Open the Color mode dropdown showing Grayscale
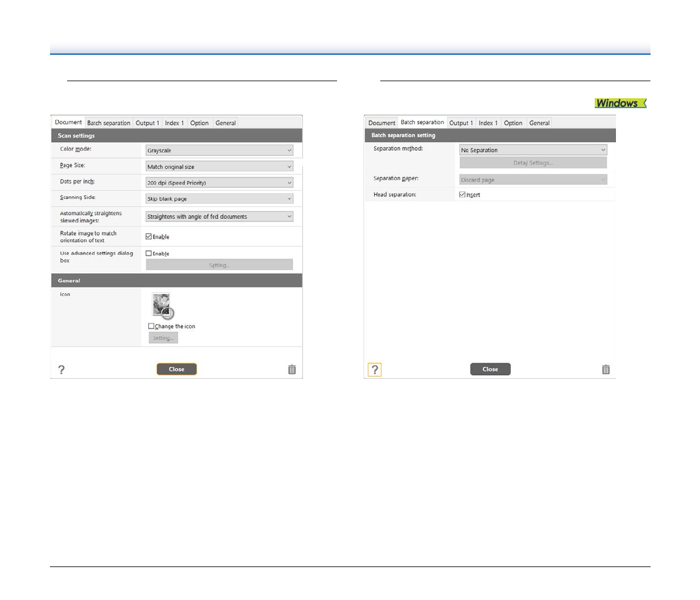The height and width of the screenshot is (600, 700). point(219,151)
